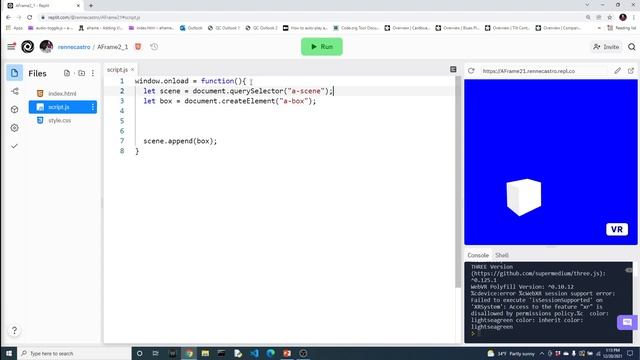
Task: Edit preview URL with pencil icon
Action: click(618, 71)
